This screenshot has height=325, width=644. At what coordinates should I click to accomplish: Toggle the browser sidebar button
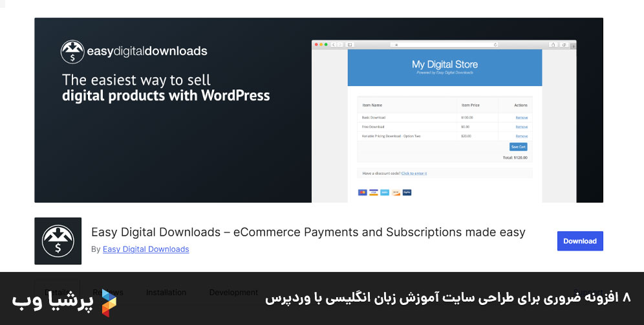coord(350,45)
